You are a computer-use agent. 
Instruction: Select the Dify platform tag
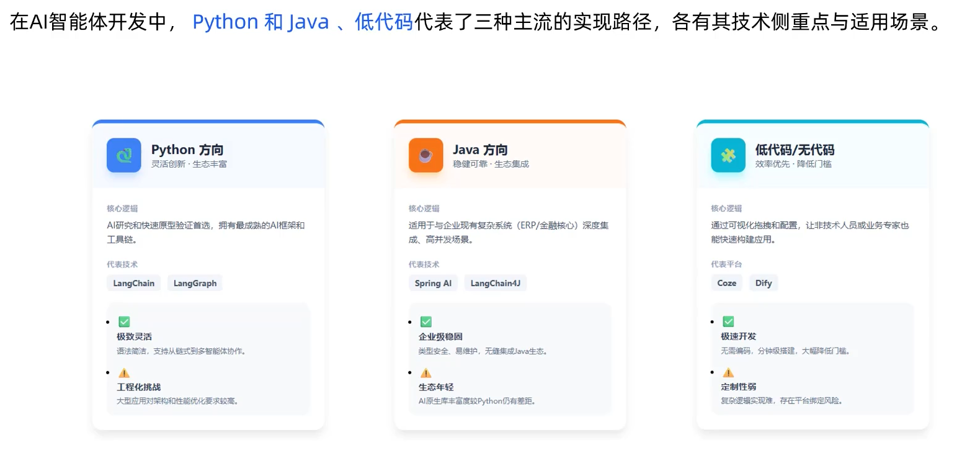click(x=764, y=283)
